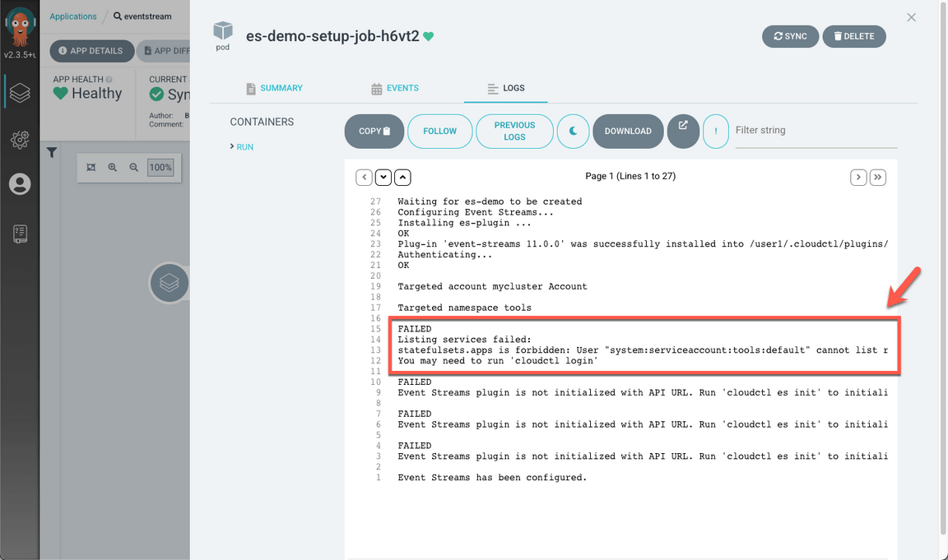Toggle the Follow logs button
Screen dimensions: 948x560
pos(439,131)
